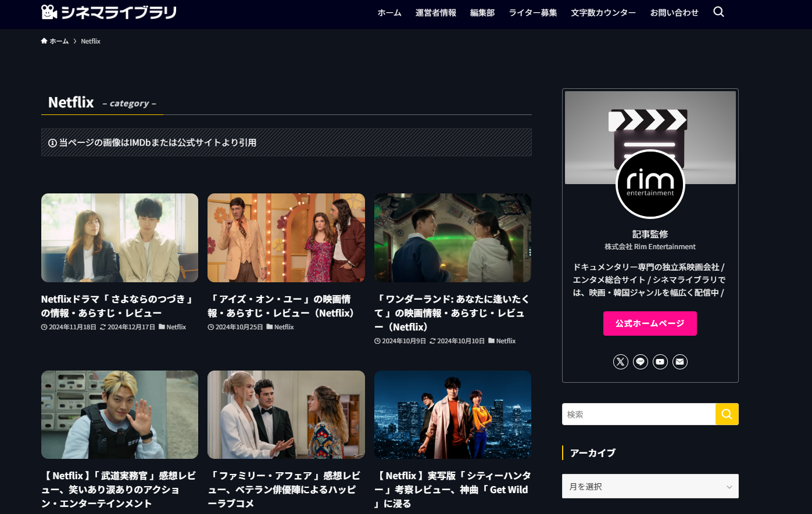Click Netflix folder tag under アイズ・オン・ユー
Viewport: 812px width, 514px height.
click(x=280, y=327)
